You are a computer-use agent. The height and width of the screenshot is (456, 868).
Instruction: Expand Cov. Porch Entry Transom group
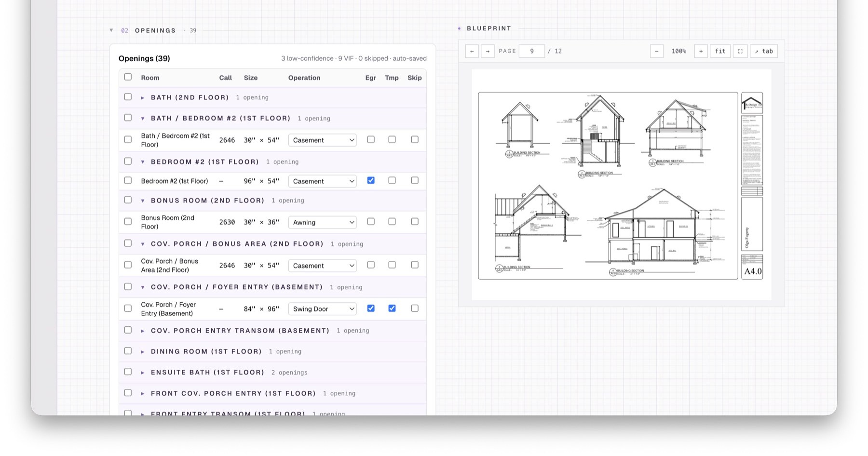143,331
